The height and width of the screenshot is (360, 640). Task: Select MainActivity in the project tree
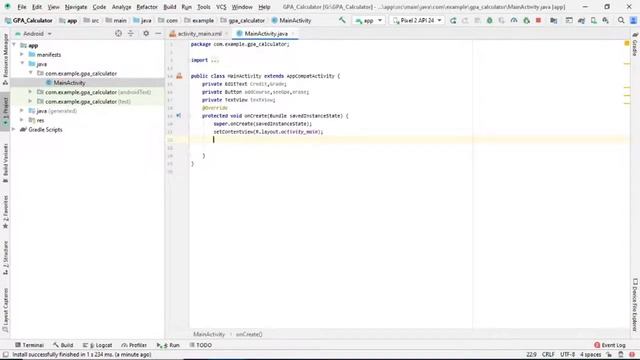click(69, 82)
